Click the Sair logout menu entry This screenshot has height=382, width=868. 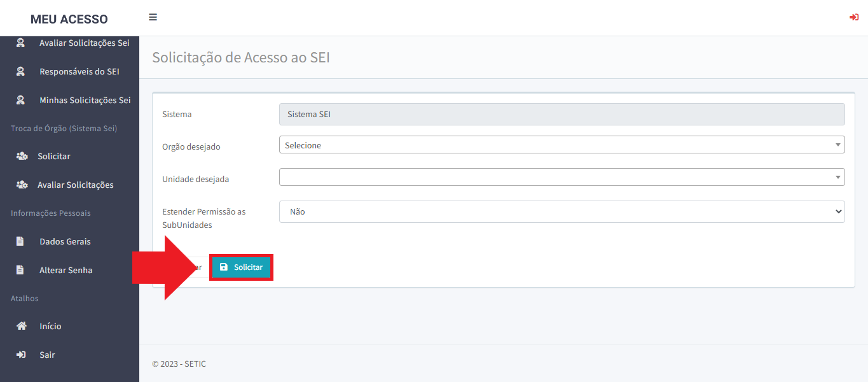pos(47,355)
